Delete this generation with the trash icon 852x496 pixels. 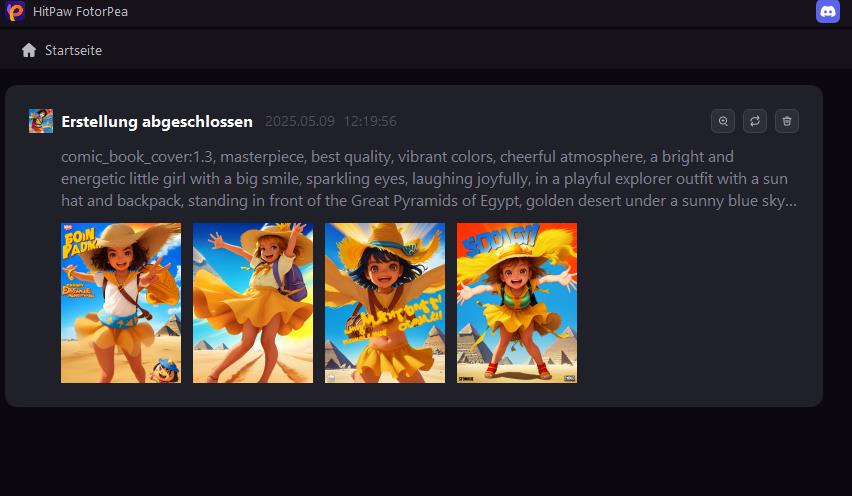(787, 121)
